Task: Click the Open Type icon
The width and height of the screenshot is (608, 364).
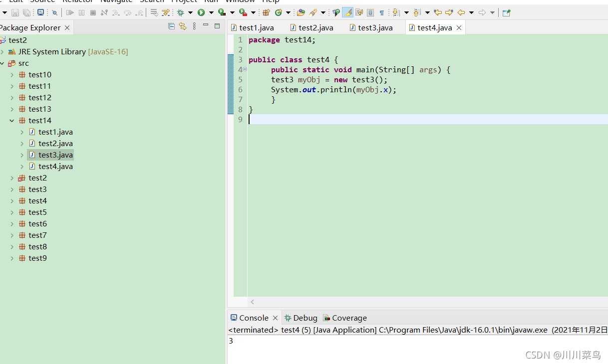Action: pos(301,12)
